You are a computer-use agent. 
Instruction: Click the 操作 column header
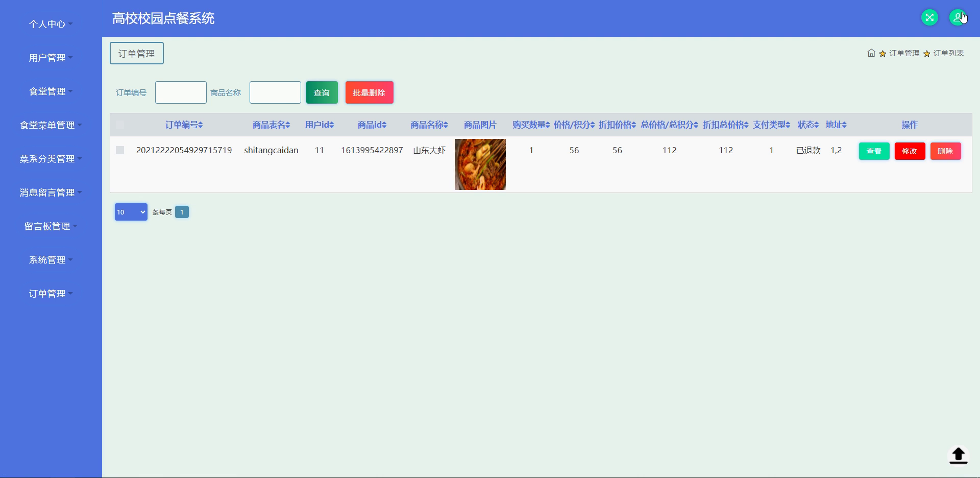pyautogui.click(x=910, y=125)
